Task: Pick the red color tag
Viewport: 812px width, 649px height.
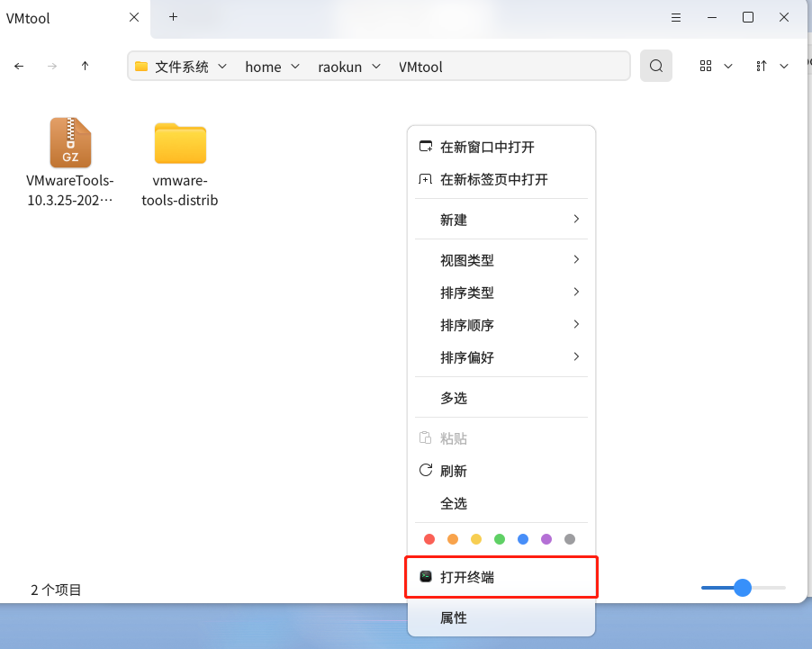Action: pyautogui.click(x=429, y=539)
